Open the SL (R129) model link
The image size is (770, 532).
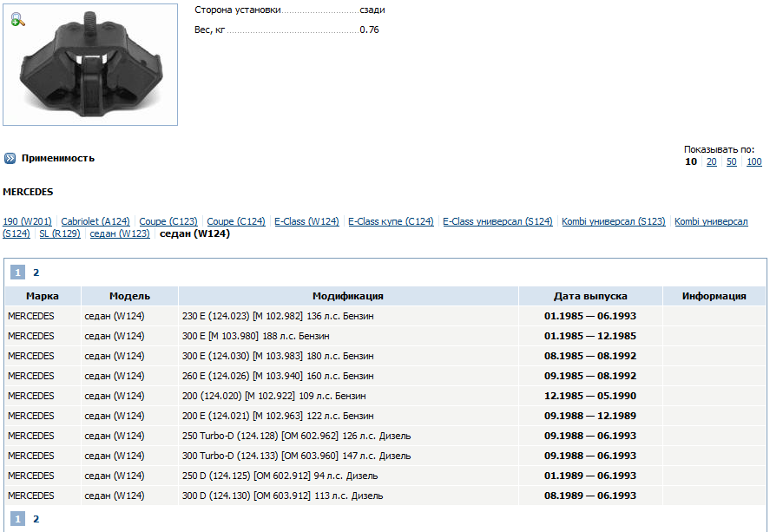[60, 233]
